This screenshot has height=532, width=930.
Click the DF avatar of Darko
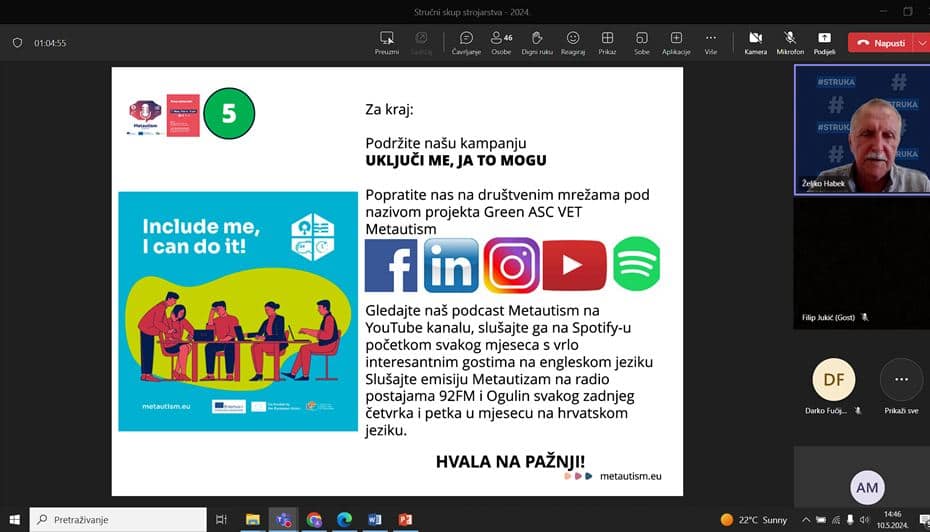coord(834,380)
